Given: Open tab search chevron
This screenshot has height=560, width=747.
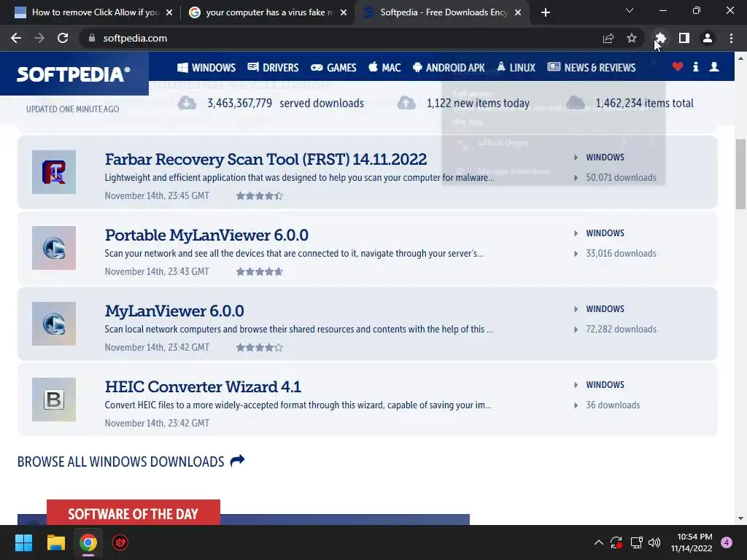Looking at the screenshot, I should pyautogui.click(x=630, y=10).
